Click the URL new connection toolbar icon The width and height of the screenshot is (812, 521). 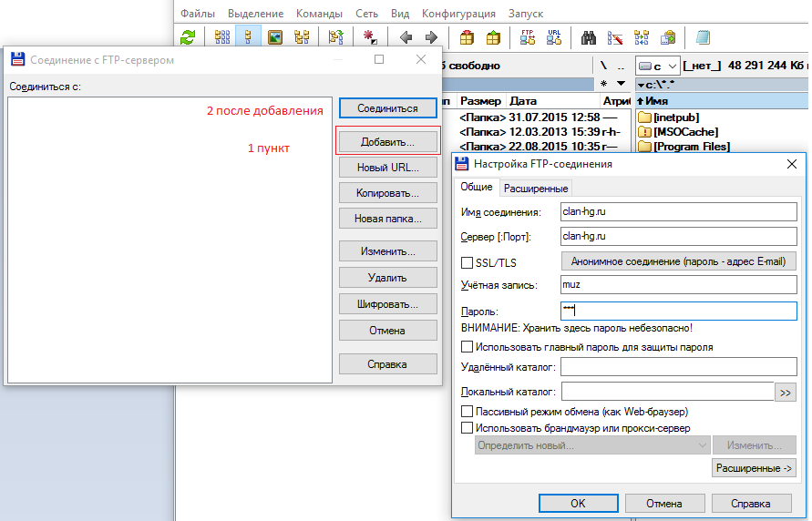(553, 37)
